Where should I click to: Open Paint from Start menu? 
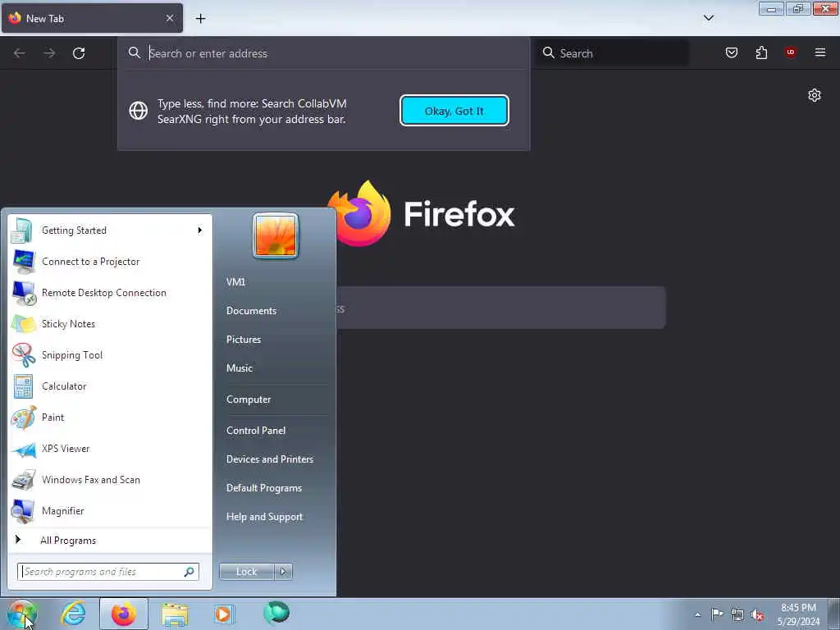coord(110,418)
